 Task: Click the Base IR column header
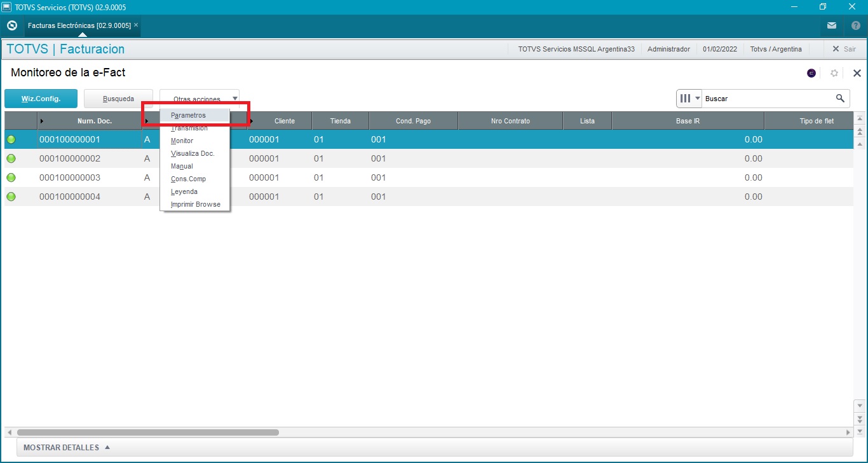click(688, 121)
